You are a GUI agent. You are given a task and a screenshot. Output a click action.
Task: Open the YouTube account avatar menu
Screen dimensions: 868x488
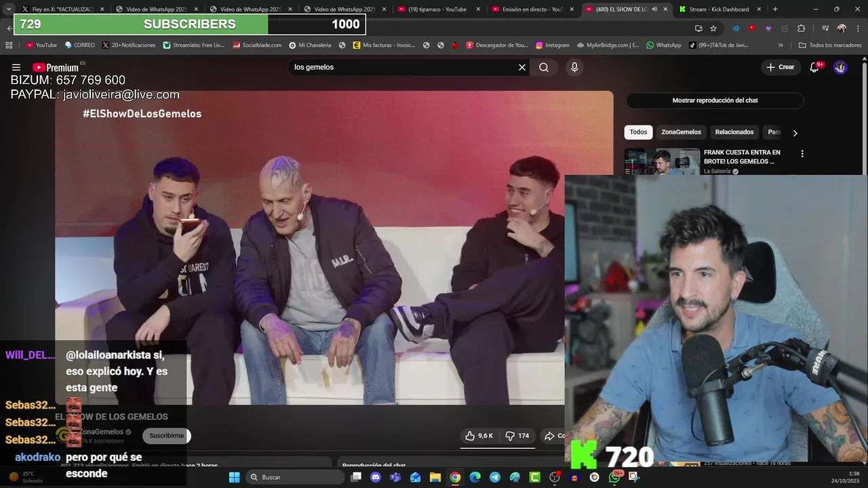click(x=840, y=67)
